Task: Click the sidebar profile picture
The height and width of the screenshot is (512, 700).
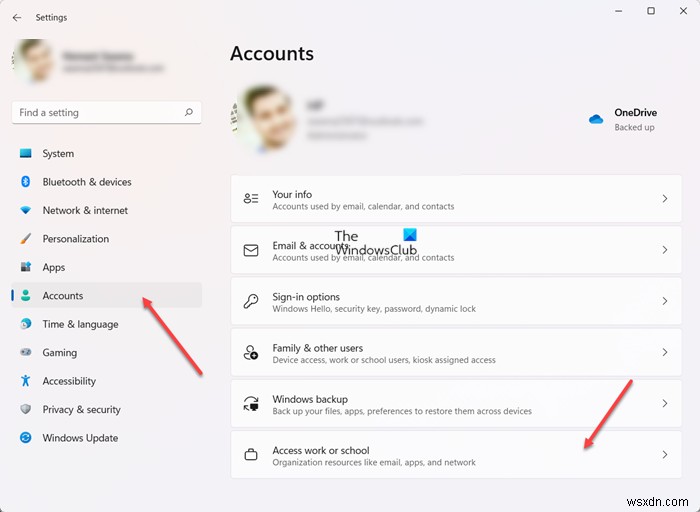Action: [x=33, y=60]
